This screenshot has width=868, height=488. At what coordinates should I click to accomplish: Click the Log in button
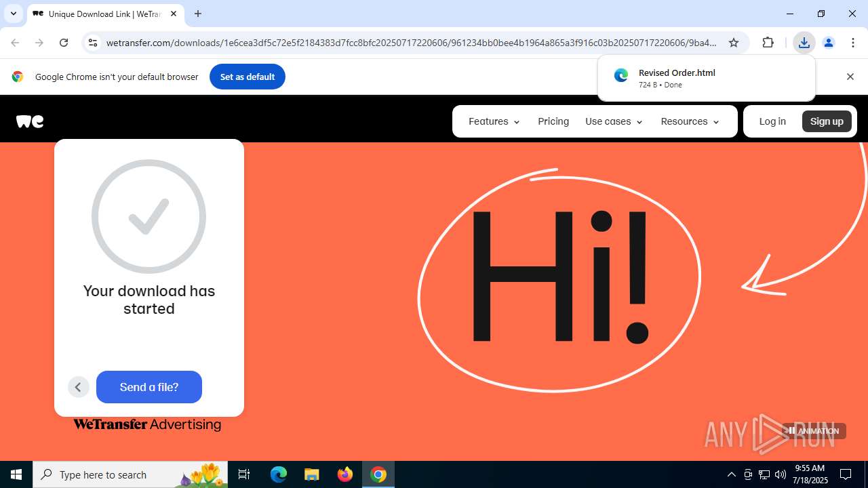pyautogui.click(x=772, y=121)
